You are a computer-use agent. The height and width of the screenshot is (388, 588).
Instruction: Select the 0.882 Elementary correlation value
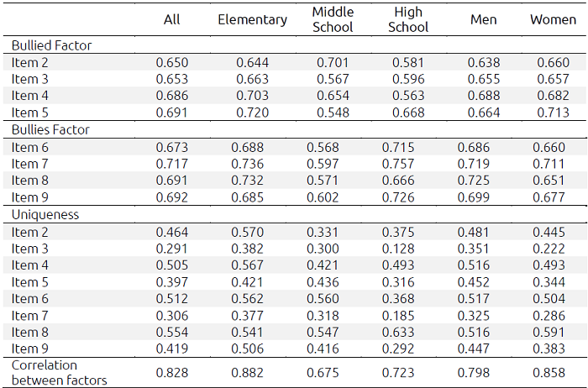coord(252,372)
